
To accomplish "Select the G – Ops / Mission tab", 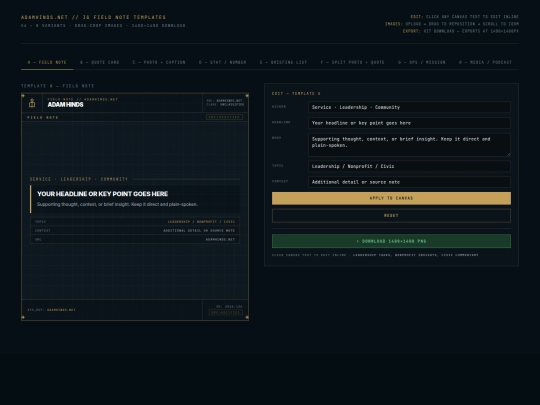I will pyautogui.click(x=422, y=62).
